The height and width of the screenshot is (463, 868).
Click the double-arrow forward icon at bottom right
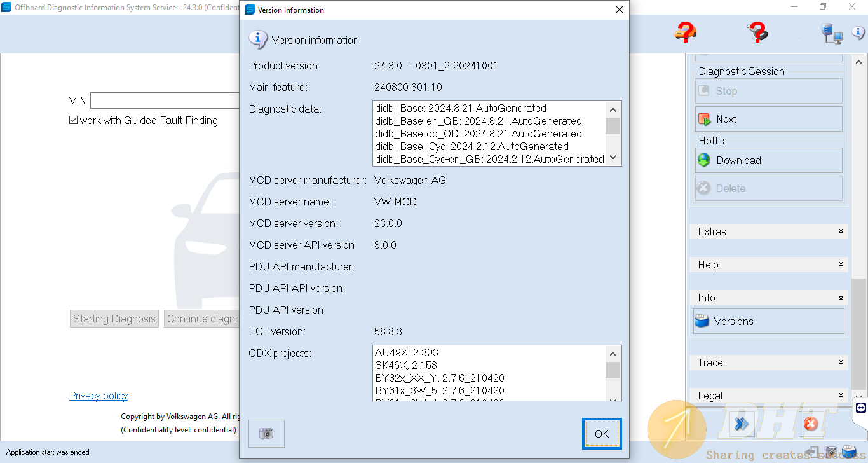tap(741, 424)
